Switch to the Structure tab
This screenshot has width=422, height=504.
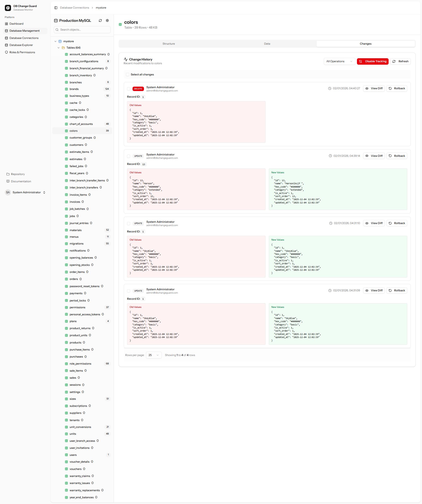[169, 44]
